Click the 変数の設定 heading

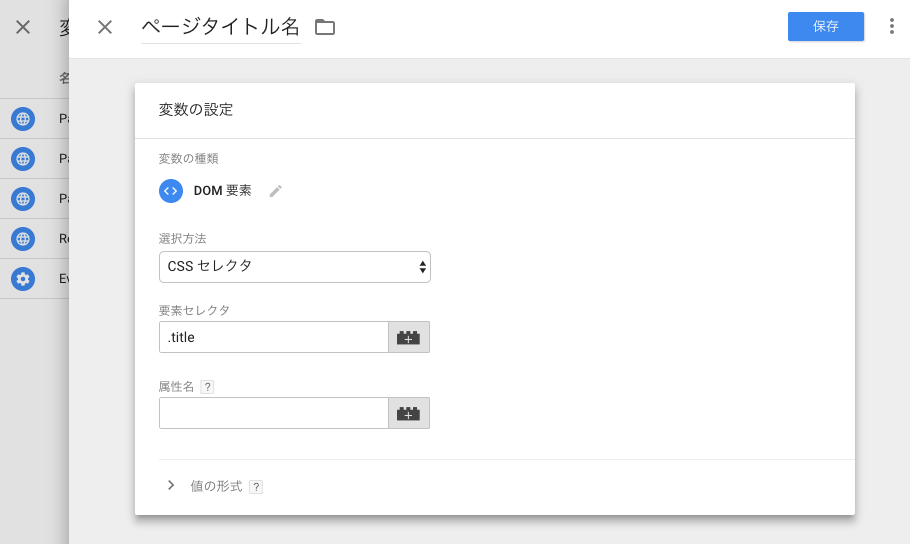coord(196,110)
